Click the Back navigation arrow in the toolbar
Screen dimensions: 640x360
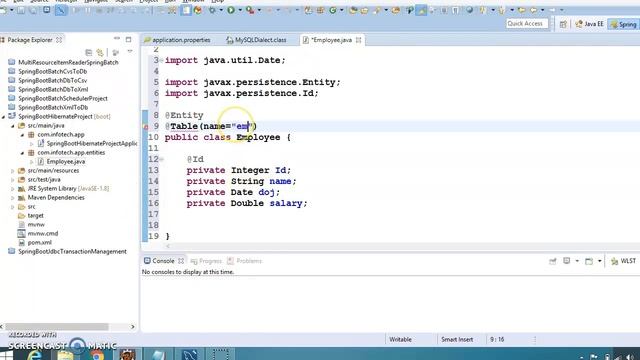click(x=533, y=10)
